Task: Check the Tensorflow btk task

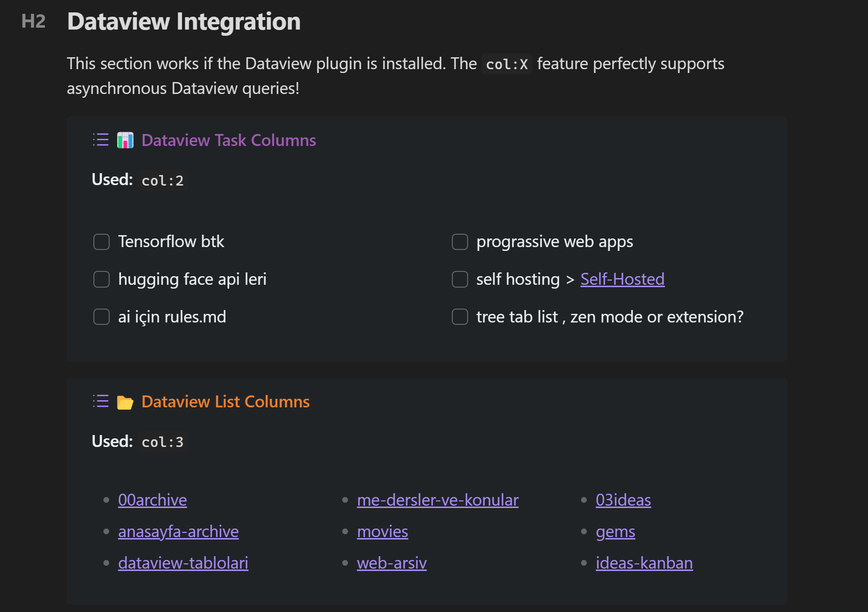Action: [x=102, y=242]
